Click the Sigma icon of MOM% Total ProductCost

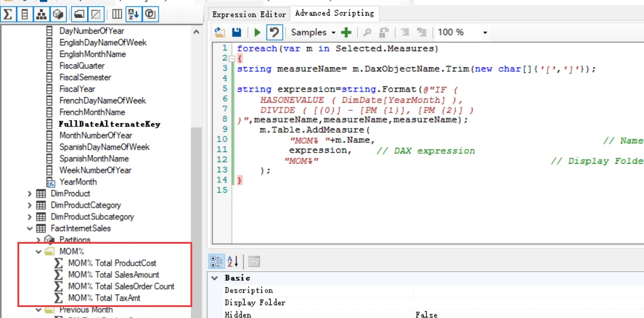point(59,263)
